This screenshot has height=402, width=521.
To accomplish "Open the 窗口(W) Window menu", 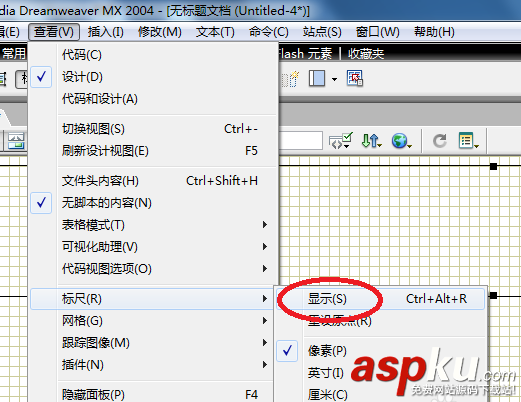I will (x=377, y=32).
